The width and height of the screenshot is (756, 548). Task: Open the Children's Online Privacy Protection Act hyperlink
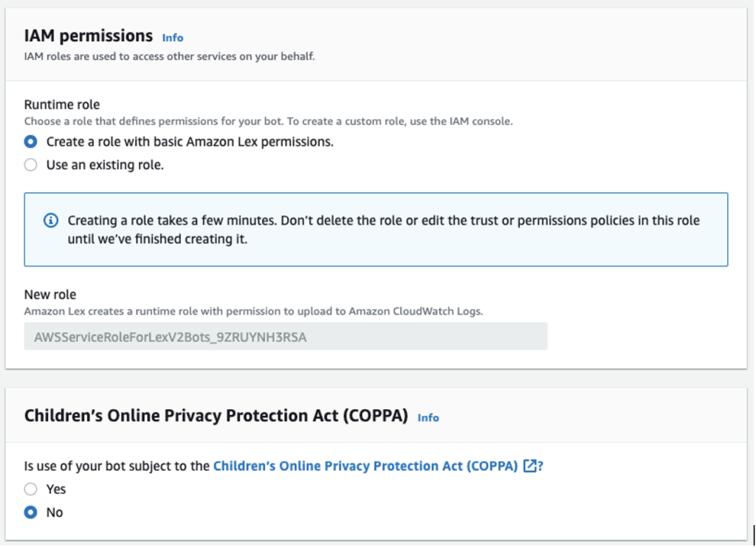tap(365, 466)
